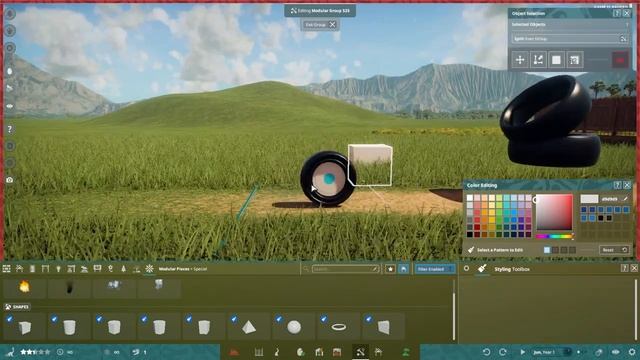Collapse the Shapes section header
Screen dimensions: 640x360
pos(17,307)
